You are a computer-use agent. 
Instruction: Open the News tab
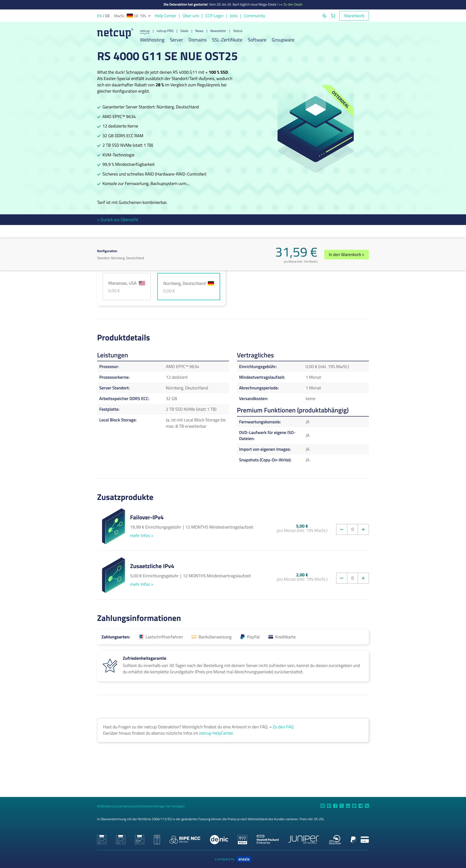point(199,31)
